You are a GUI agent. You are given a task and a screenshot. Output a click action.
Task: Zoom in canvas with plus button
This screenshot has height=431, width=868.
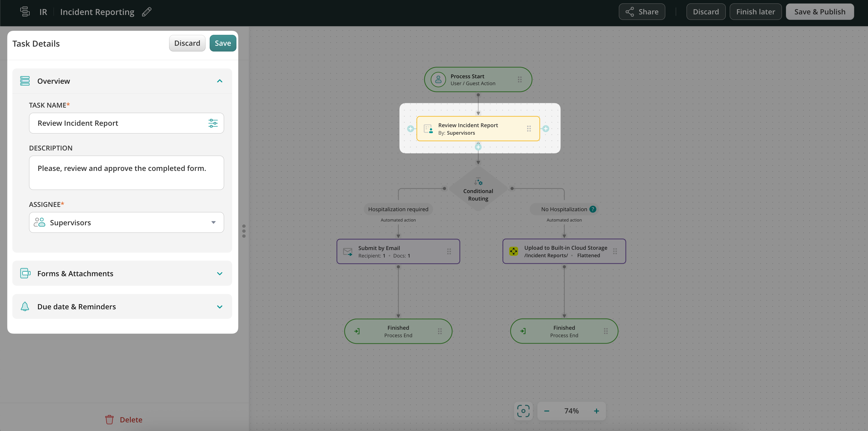click(596, 411)
